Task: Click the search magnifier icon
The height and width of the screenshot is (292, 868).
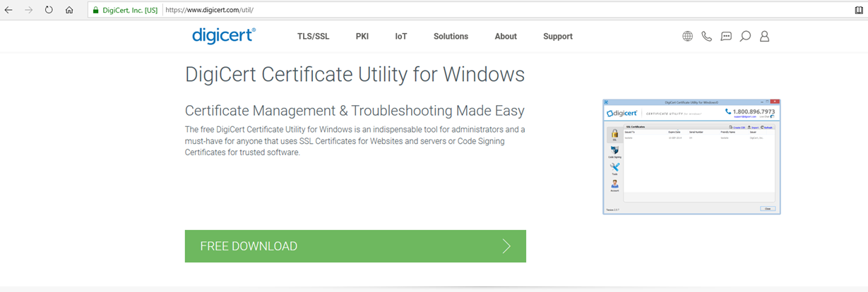Action: tap(745, 36)
